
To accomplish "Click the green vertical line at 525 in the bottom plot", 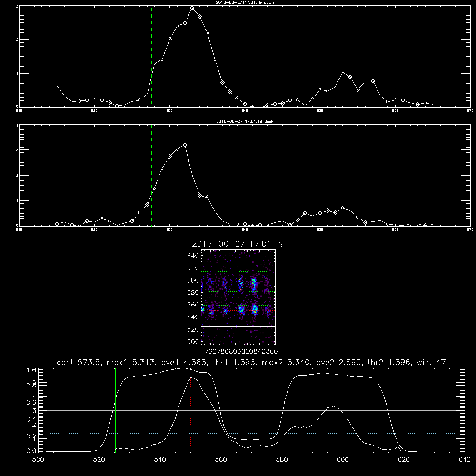I will pyautogui.click(x=115, y=410).
